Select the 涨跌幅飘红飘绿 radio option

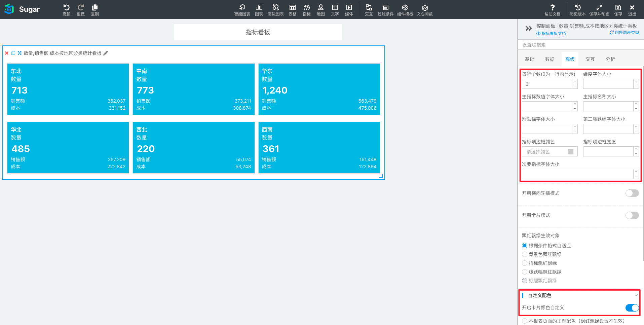tap(525, 272)
